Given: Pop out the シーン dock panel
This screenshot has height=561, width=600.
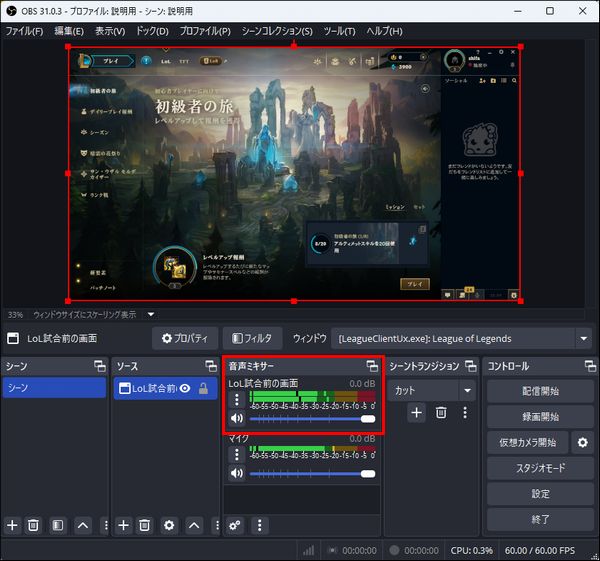Looking at the screenshot, I should tap(100, 366).
